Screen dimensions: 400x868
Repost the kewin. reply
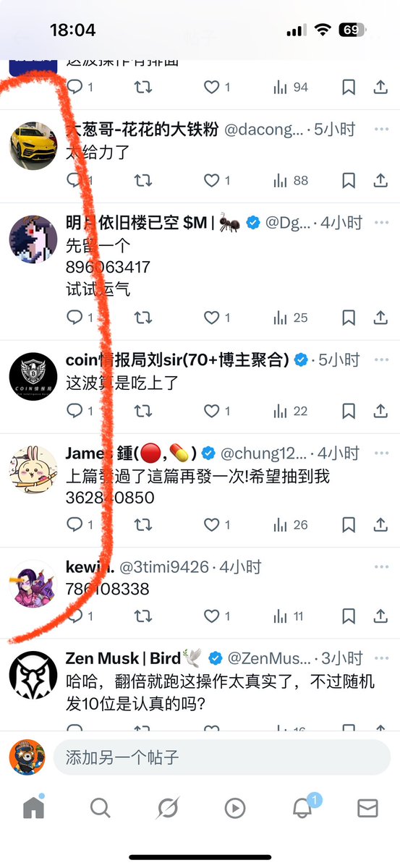tap(143, 616)
